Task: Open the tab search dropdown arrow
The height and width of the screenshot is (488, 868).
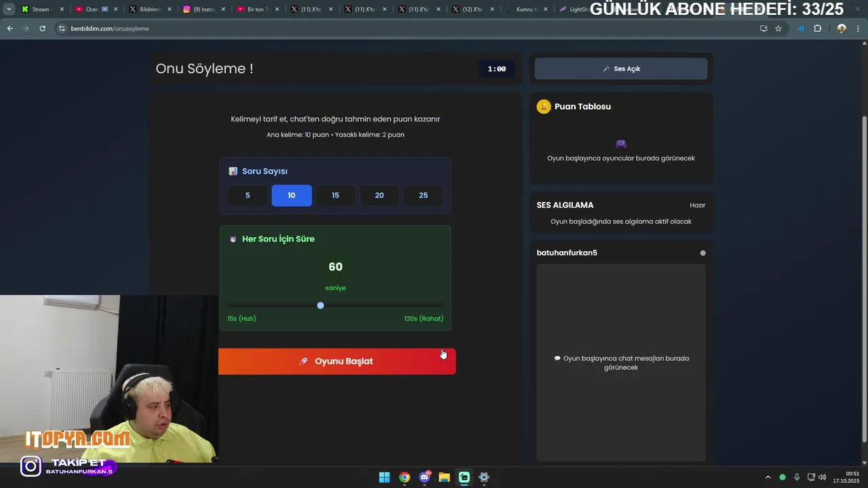Action: pyautogui.click(x=9, y=9)
